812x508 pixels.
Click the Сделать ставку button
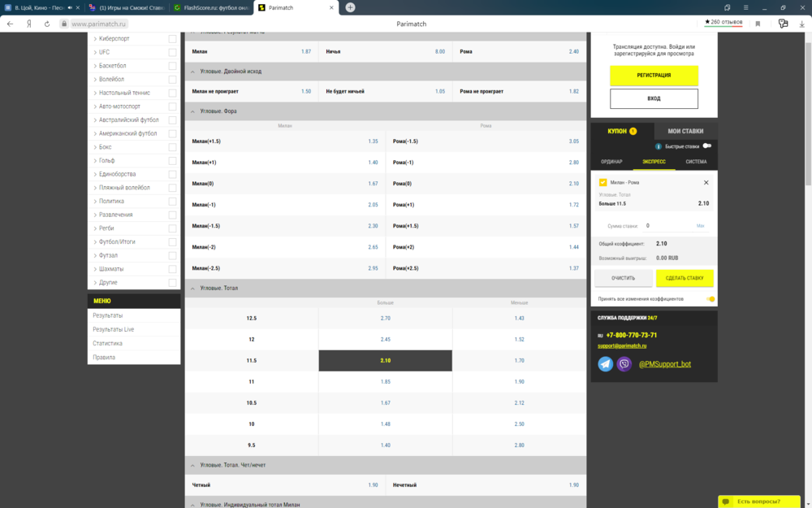tap(684, 278)
